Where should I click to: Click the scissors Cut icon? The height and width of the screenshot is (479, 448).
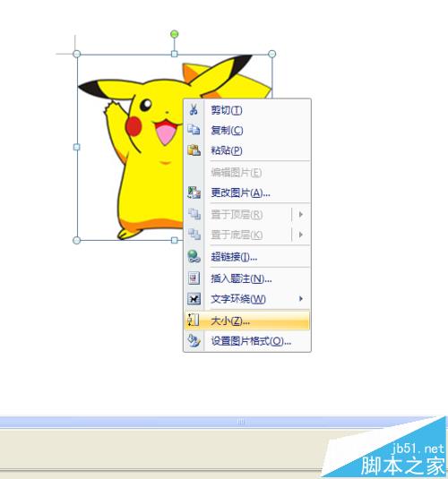(194, 109)
